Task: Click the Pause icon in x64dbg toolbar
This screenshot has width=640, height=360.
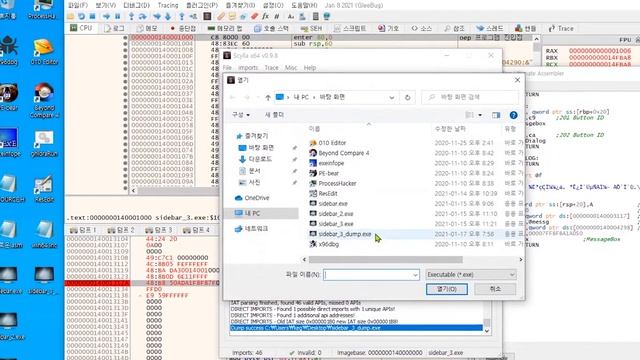Action: coord(118,16)
